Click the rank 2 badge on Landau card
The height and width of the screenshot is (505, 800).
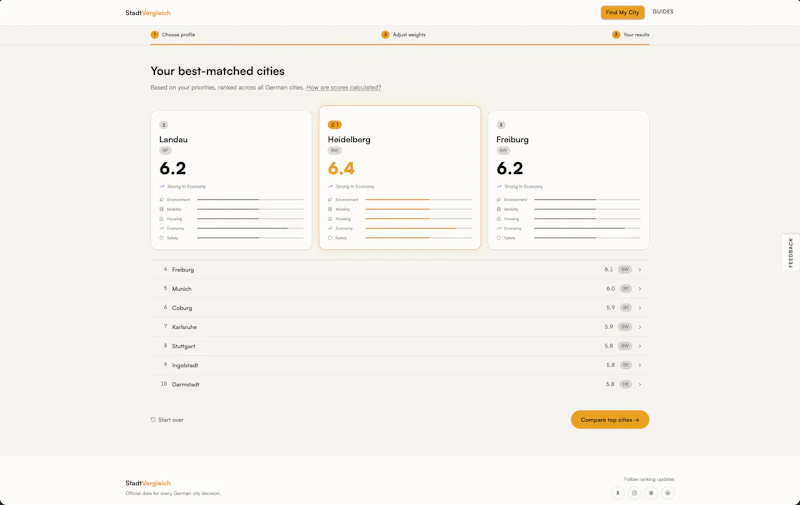pyautogui.click(x=164, y=125)
